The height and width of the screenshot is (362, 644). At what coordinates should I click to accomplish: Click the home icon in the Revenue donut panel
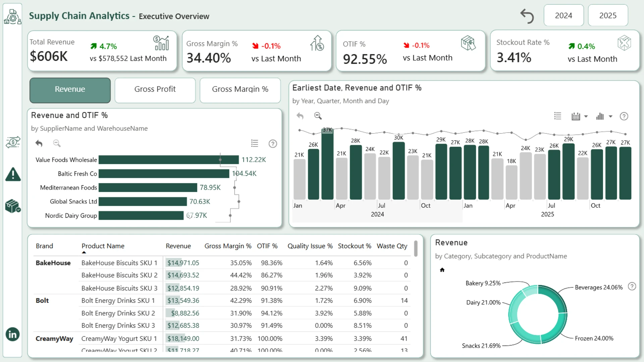pyautogui.click(x=442, y=270)
